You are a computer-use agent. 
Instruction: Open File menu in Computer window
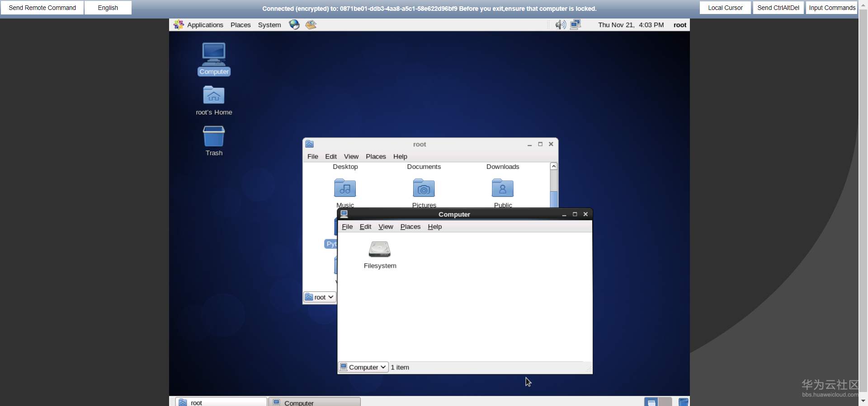tap(347, 227)
